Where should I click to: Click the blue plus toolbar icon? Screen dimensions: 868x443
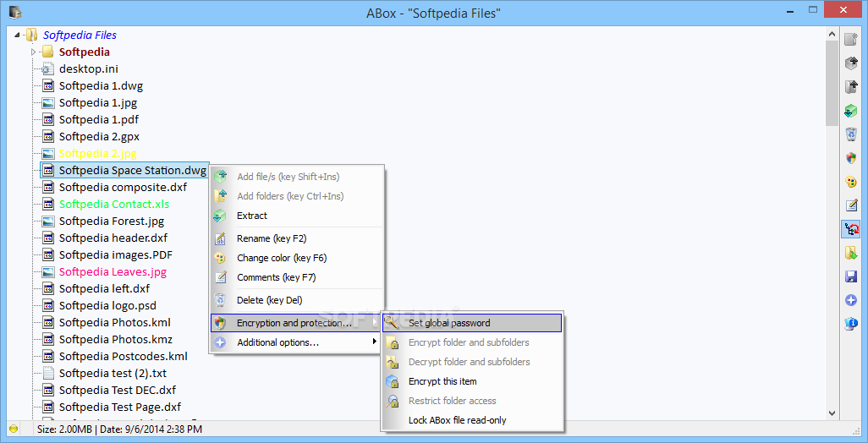pos(851,300)
